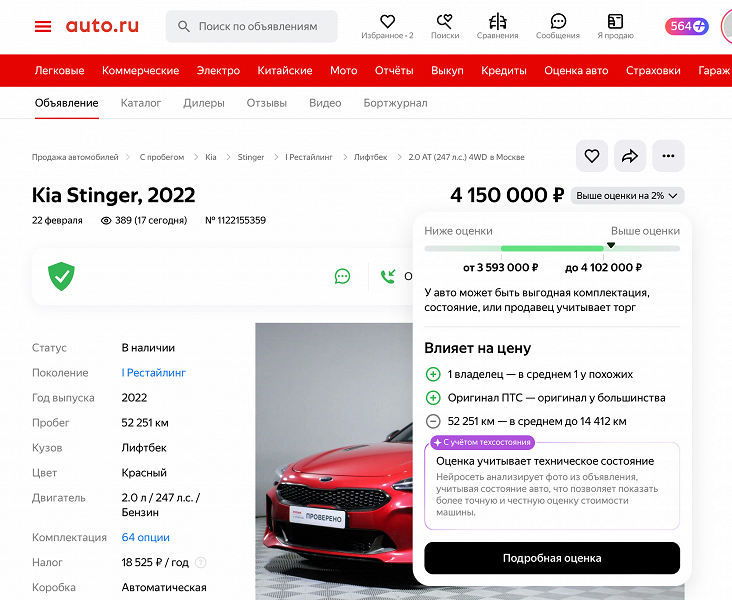The width and height of the screenshot is (732, 600).
Task: Click the tax question mark hint icon
Action: (200, 563)
